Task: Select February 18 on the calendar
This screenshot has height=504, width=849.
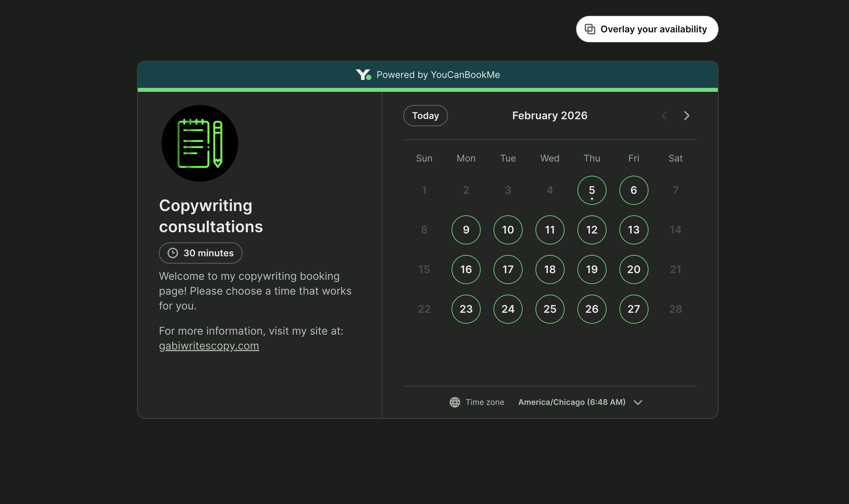Action: click(549, 269)
